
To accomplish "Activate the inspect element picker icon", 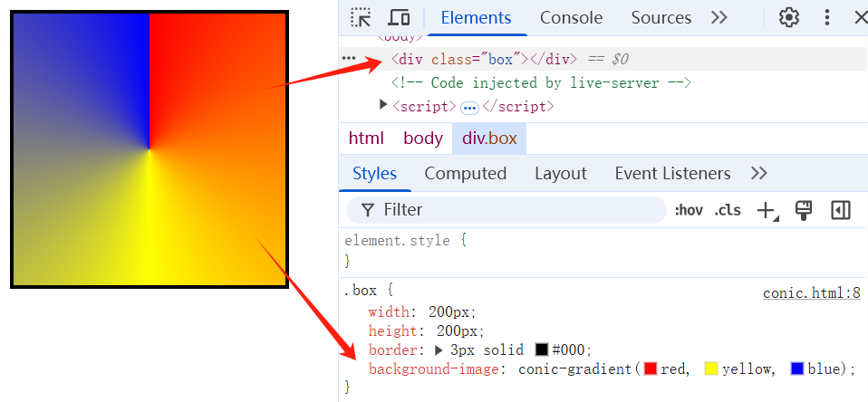I will click(362, 17).
